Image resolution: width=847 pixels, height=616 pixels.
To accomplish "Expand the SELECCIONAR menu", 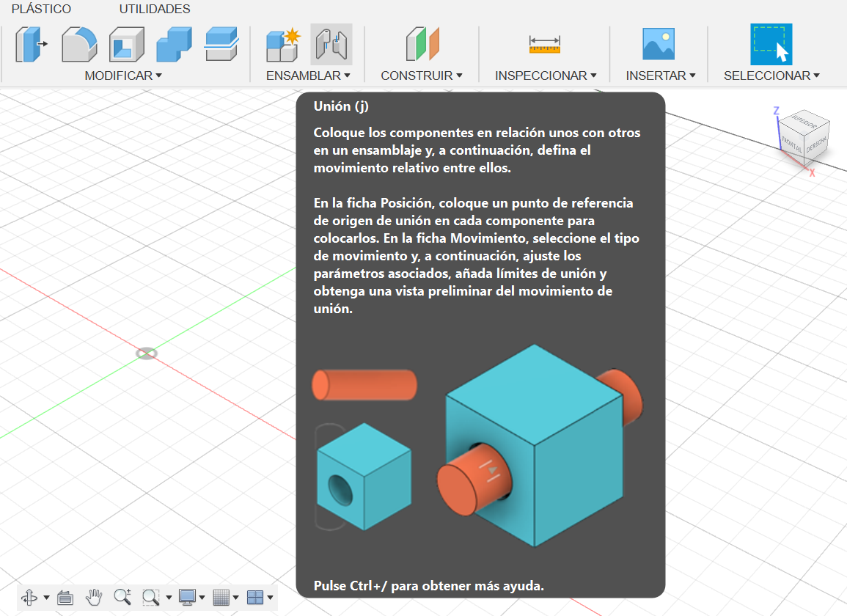I will pyautogui.click(x=771, y=76).
